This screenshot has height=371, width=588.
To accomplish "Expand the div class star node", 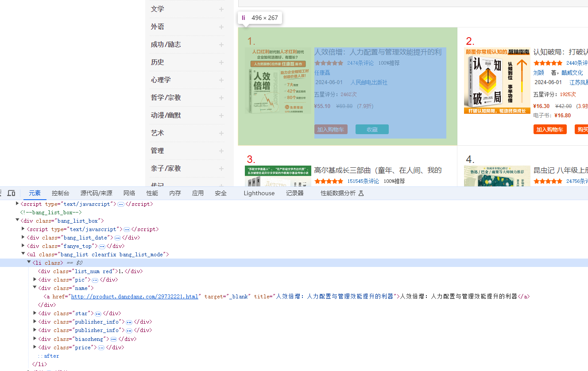I will coord(35,313).
